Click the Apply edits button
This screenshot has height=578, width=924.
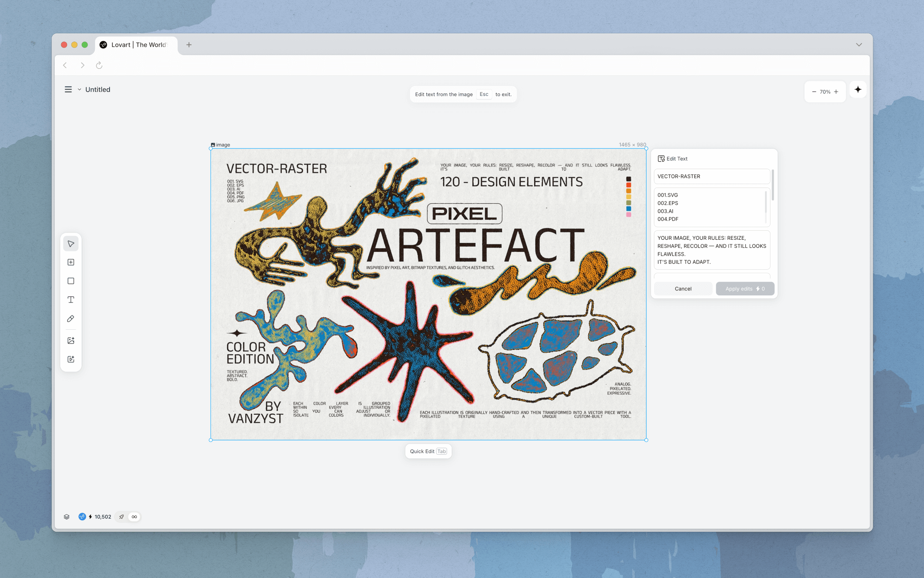tap(745, 289)
